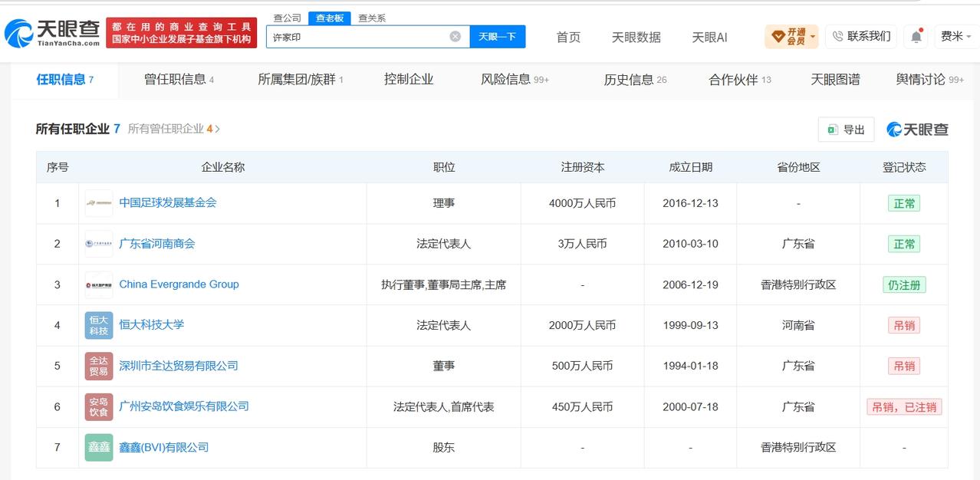The height and width of the screenshot is (480, 980).
Task: Export the list with the 导出 button
Action: tap(846, 130)
